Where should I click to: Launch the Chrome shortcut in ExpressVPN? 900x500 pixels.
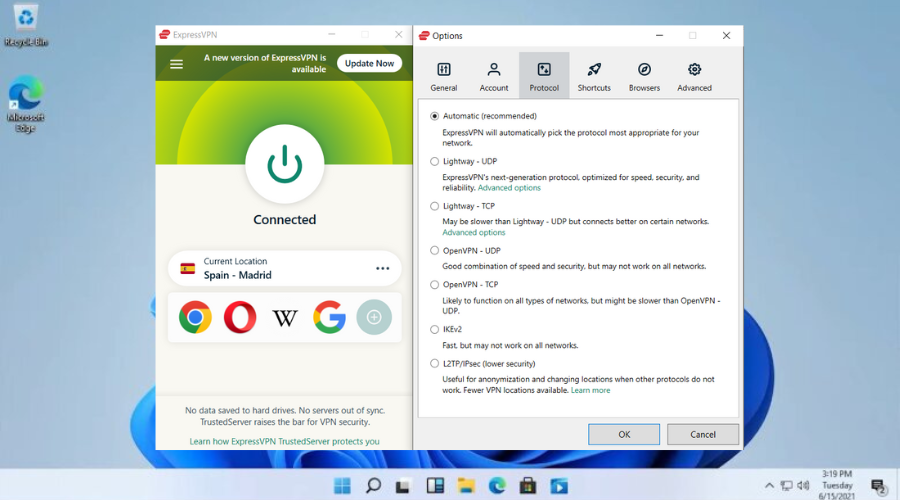tap(195, 318)
